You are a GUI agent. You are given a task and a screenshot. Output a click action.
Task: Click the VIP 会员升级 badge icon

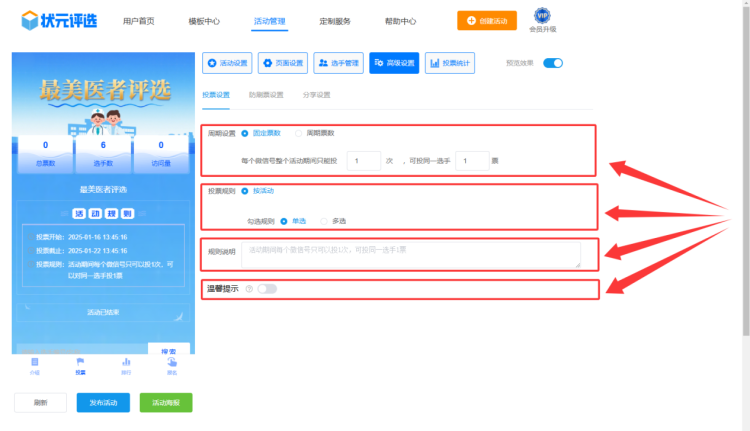pos(541,16)
